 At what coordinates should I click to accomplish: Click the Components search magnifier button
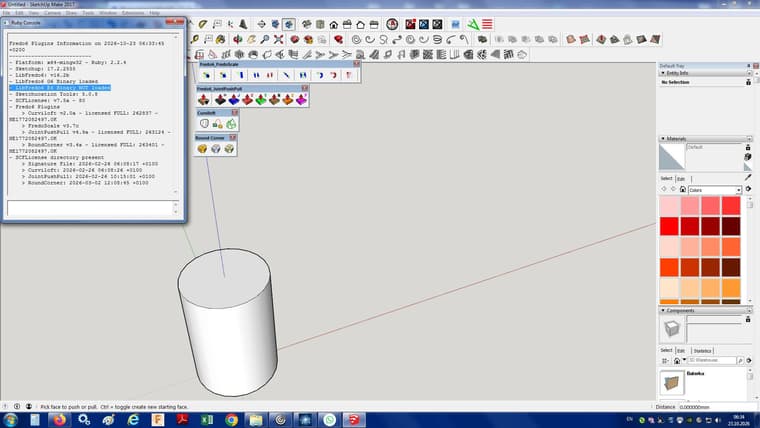tap(740, 361)
